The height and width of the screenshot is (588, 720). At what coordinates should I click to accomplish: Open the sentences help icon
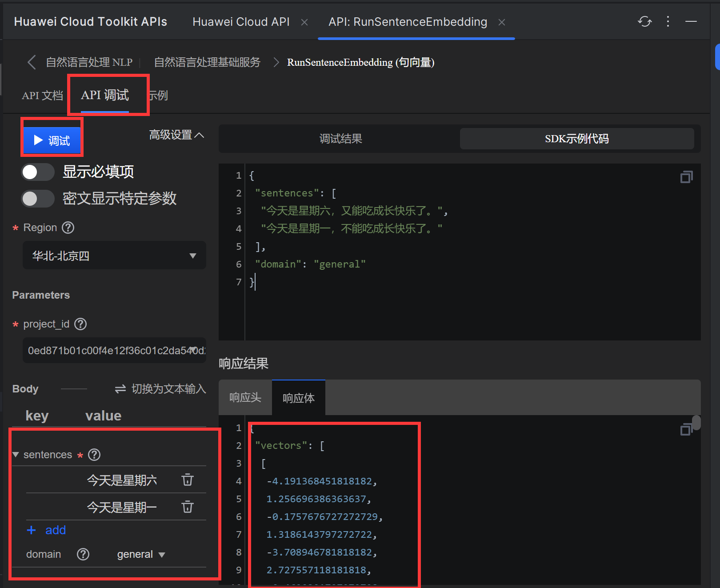[x=94, y=455]
